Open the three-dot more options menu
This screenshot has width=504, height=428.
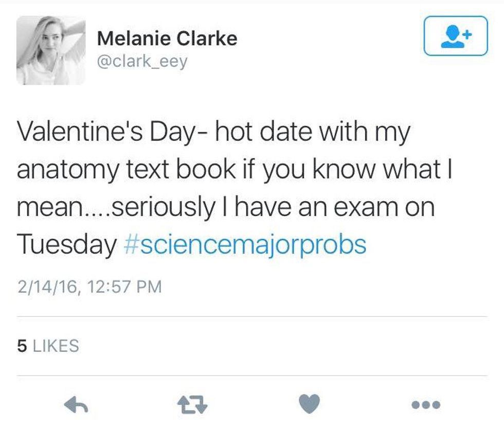coord(426,404)
